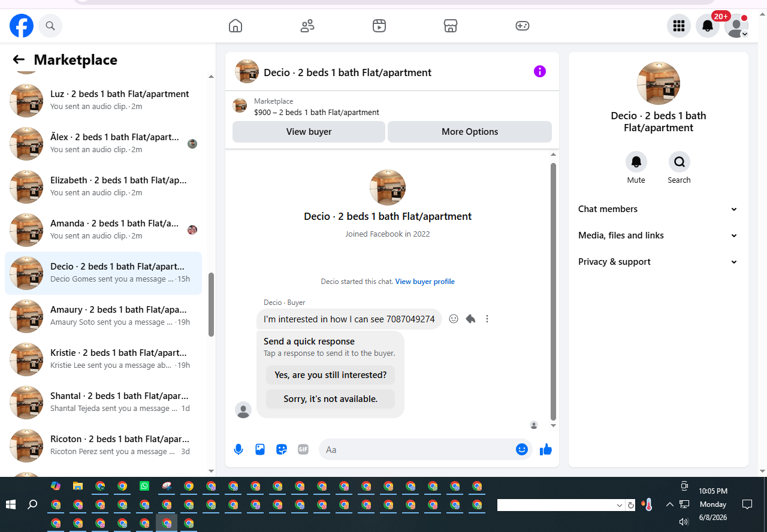This screenshot has height=532, width=767.
Task: Open the sticker picker icon
Action: point(282,449)
